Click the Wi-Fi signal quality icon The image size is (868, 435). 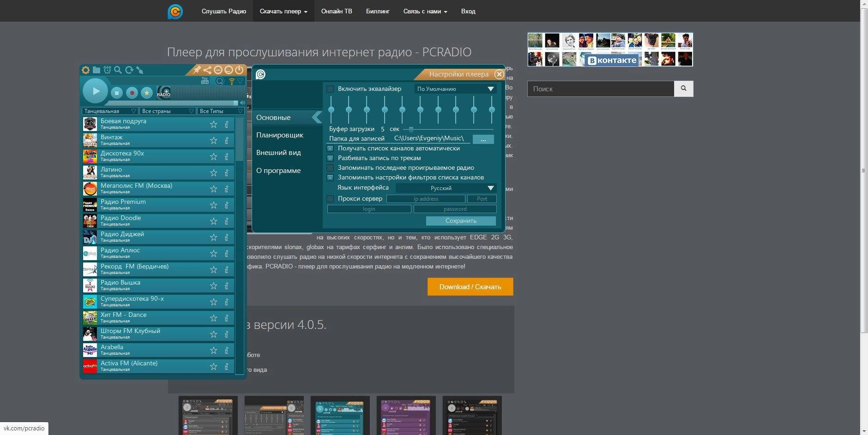[232, 81]
